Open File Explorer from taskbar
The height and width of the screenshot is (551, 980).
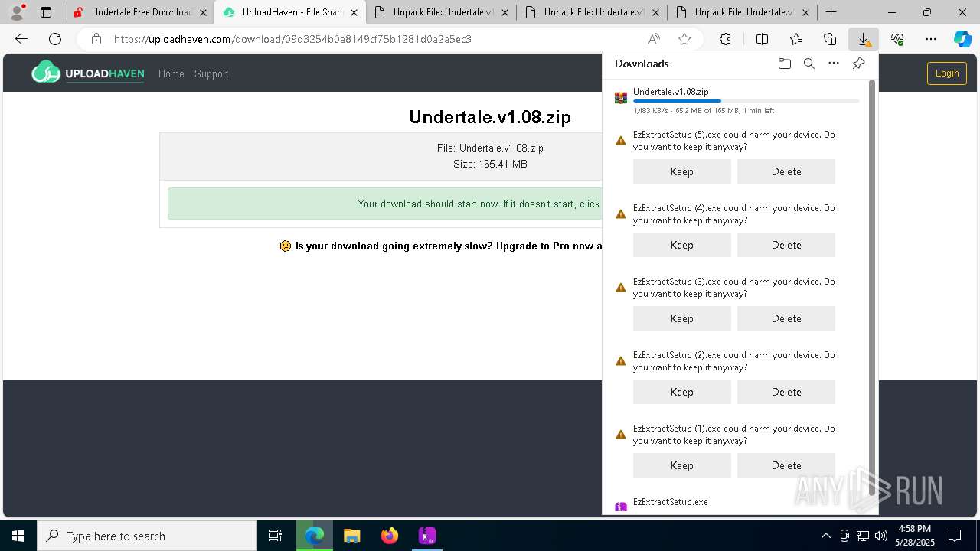[x=351, y=536]
